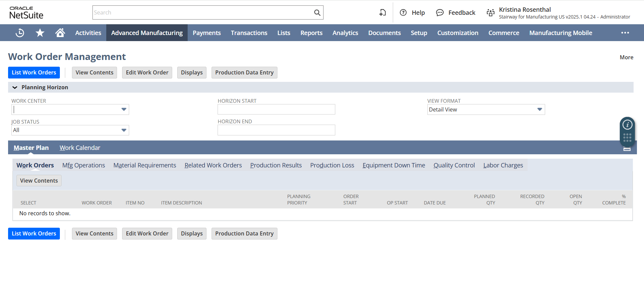Open the Reports menu
644x287 pixels.
point(311,33)
